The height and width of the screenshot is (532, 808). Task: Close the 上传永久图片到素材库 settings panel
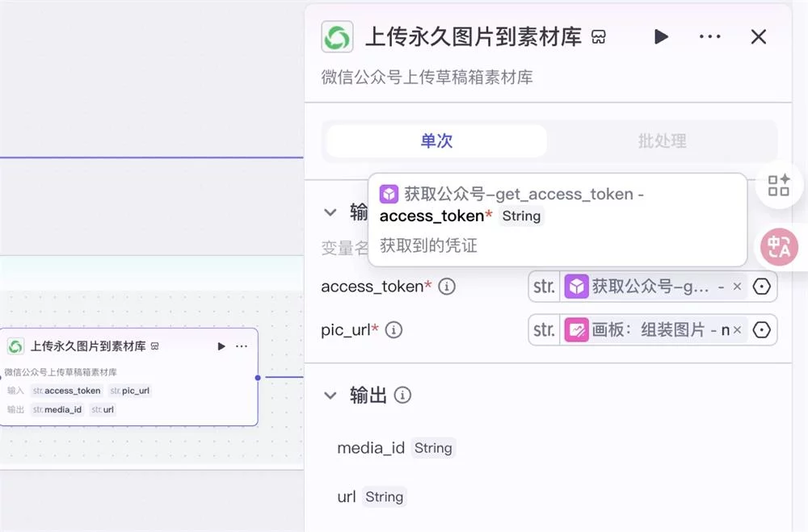coord(758,37)
